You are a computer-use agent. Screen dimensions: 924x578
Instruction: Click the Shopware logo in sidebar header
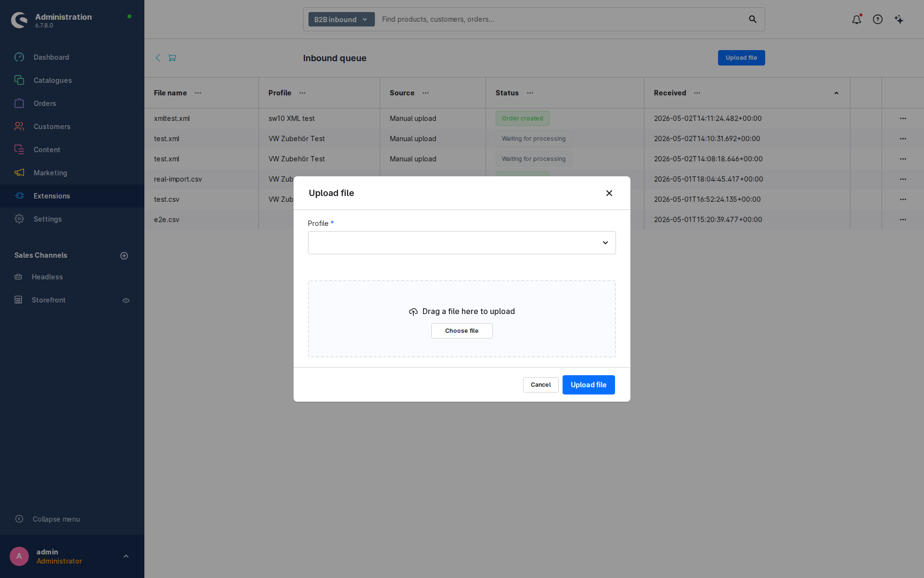coord(19,20)
